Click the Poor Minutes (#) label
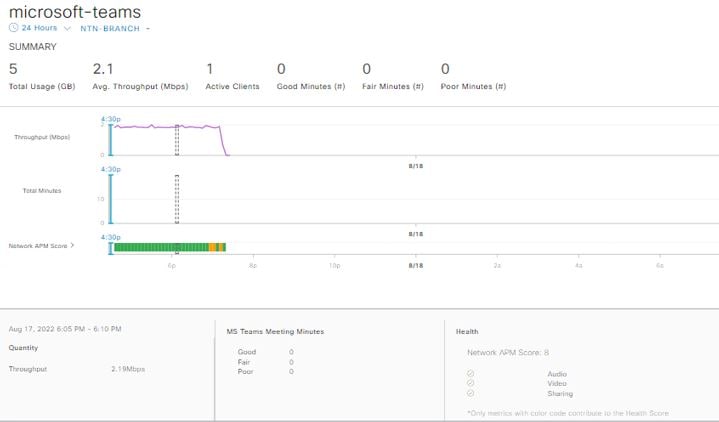This screenshot has height=422, width=719. [473, 86]
